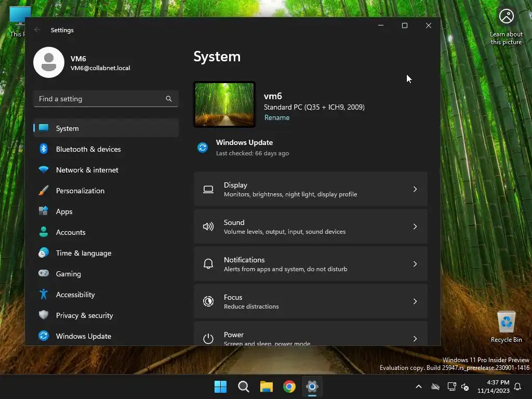
Task: Click the Rename link for vm6
Action: pos(277,117)
